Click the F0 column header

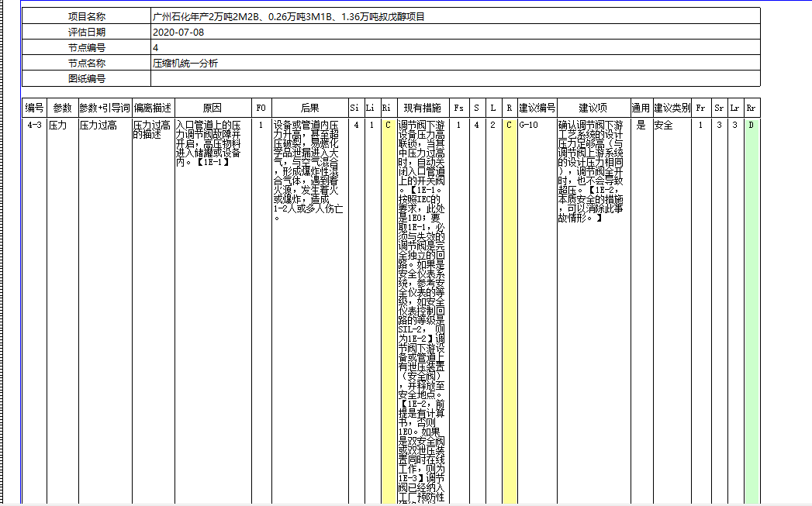261,108
